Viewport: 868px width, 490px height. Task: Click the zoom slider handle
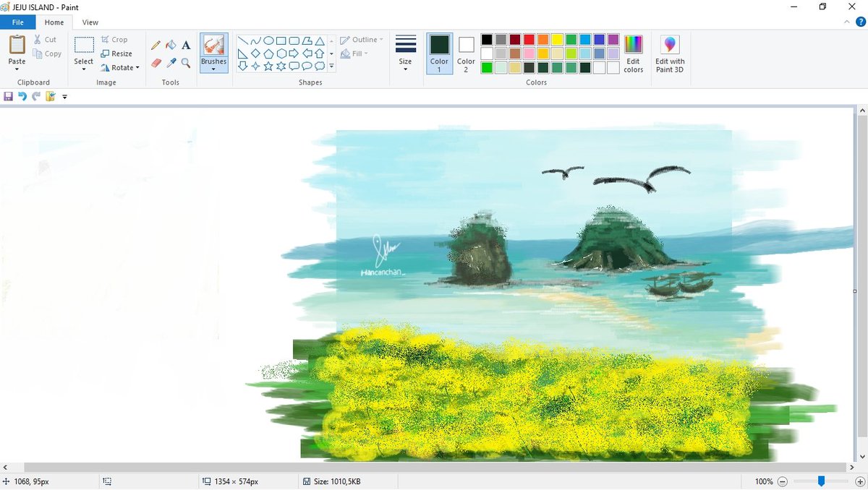coord(822,481)
